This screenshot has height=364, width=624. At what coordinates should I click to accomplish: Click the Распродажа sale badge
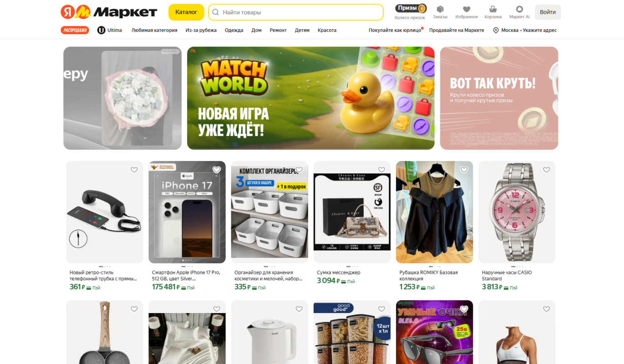coord(75,30)
